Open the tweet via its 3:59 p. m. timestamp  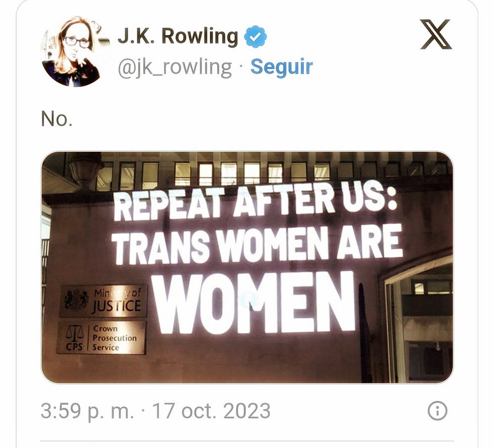pos(87,411)
